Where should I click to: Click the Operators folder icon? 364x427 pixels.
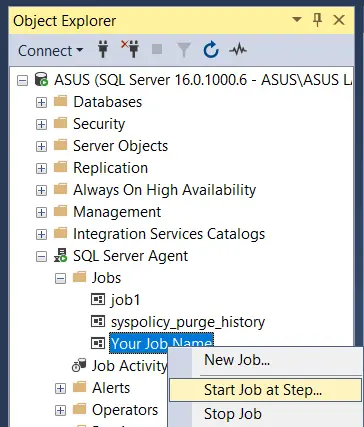(x=80, y=409)
